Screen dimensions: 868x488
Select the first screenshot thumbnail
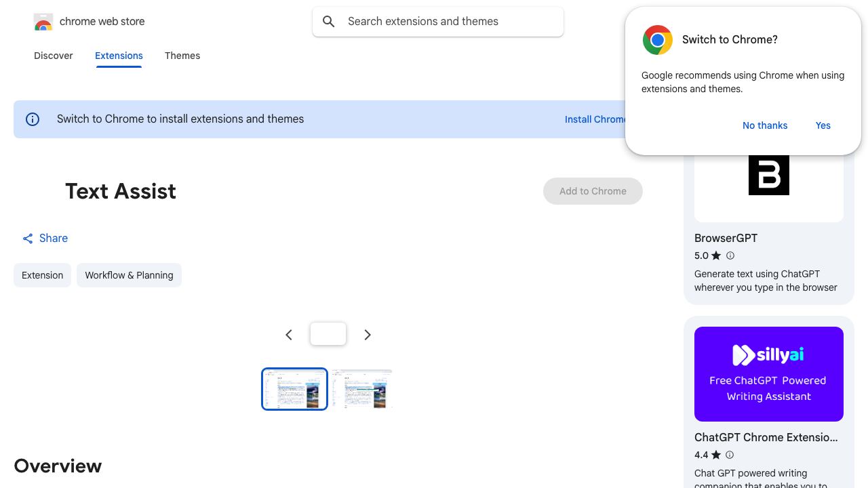coord(294,389)
